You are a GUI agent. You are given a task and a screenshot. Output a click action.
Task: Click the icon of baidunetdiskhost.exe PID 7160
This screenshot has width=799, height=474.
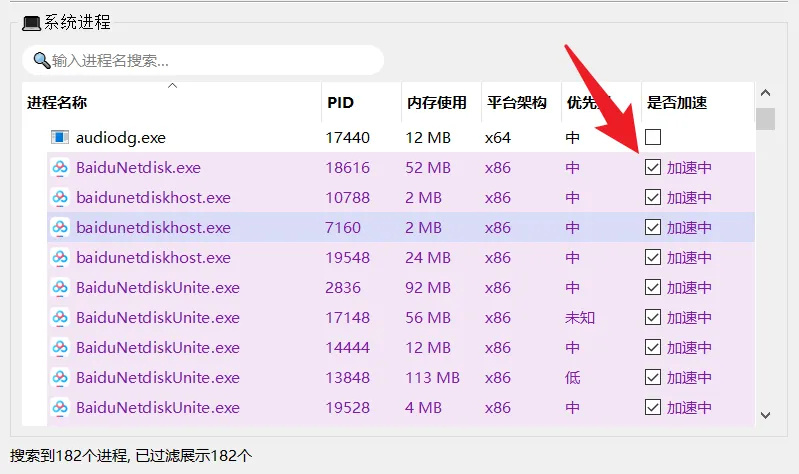[x=60, y=227]
